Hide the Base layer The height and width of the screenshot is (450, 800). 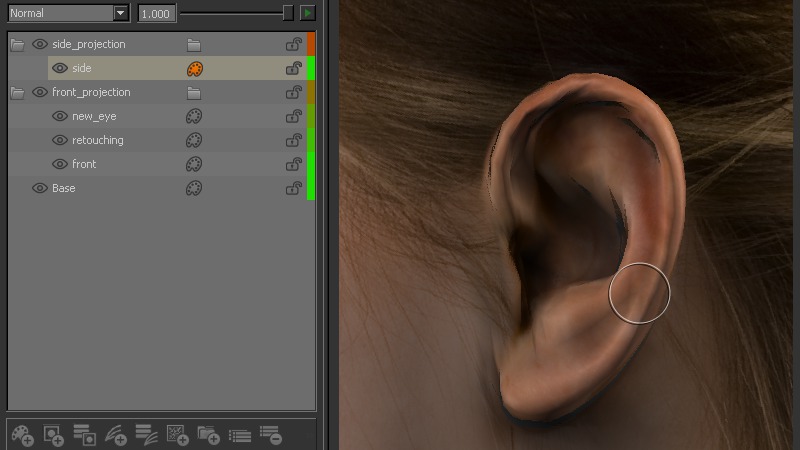[39, 188]
